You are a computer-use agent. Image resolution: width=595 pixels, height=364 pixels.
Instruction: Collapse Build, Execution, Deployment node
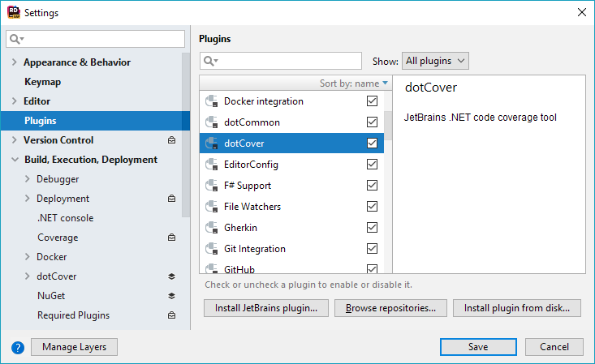coord(15,160)
